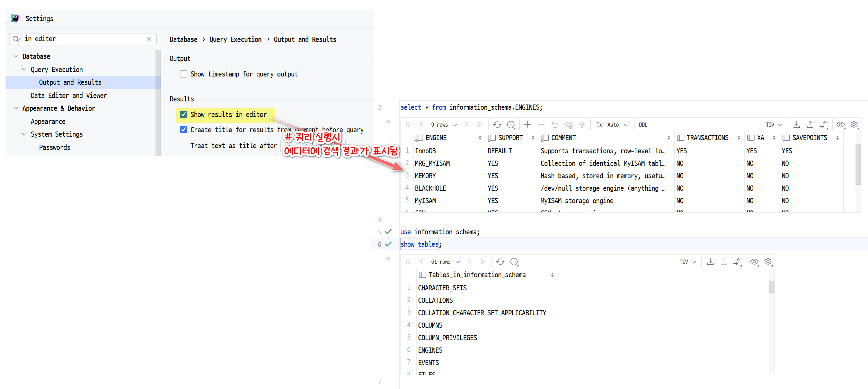Image resolution: width=868 pixels, height=389 pixels.
Task: Open the 61 rows page size dropdown
Action: (445, 262)
